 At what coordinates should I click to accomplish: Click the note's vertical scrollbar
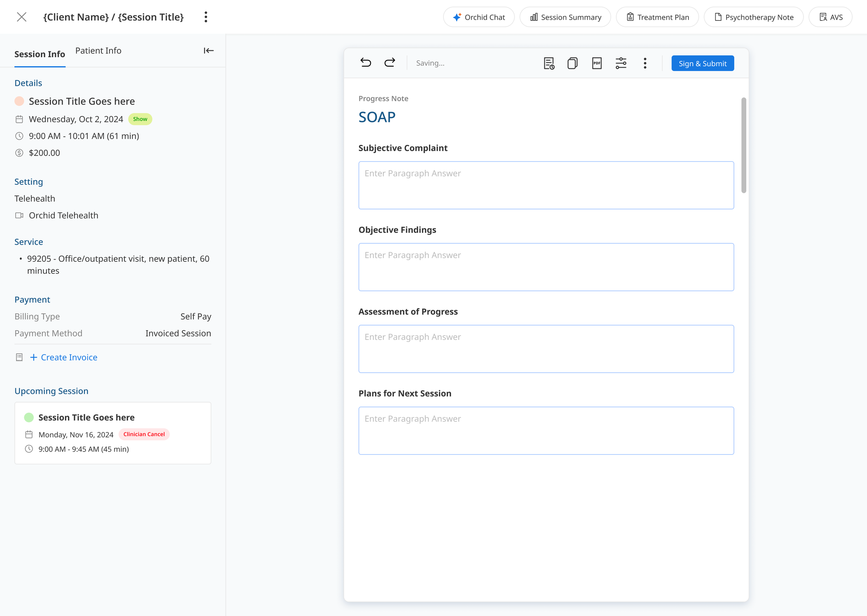click(744, 145)
